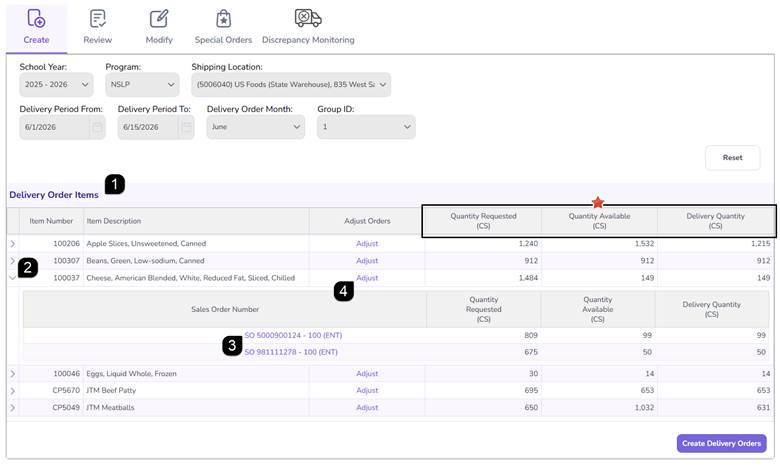Select the Modify pencil icon
Viewport: 780px width, 466px height.
[x=159, y=19]
